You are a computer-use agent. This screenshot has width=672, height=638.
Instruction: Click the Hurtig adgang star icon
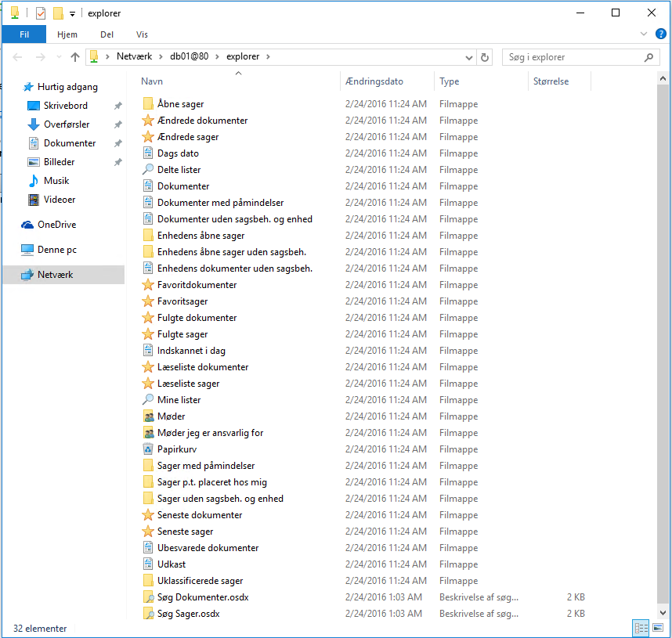(28, 87)
